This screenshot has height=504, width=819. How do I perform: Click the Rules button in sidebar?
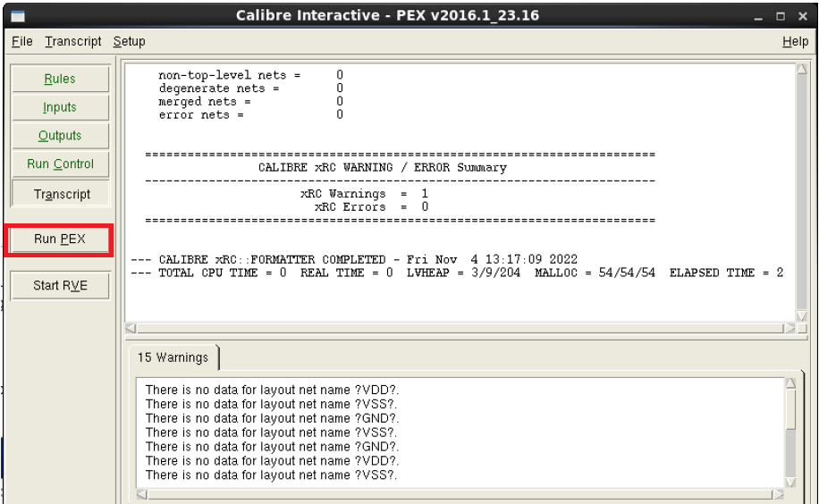pos(60,79)
